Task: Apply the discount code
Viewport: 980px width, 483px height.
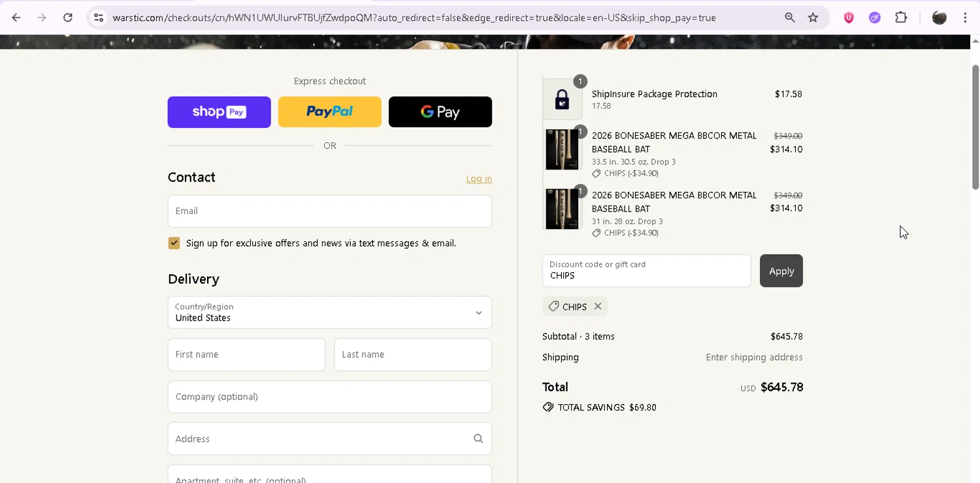Action: click(781, 271)
